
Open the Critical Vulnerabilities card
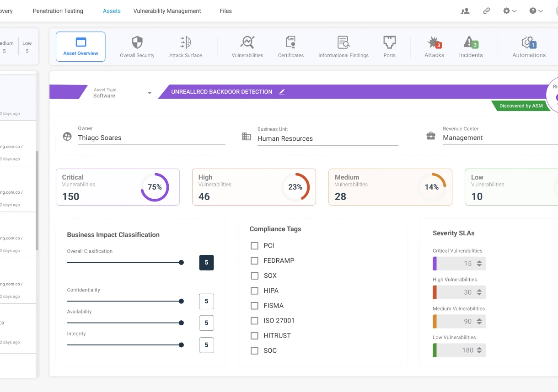pyautogui.click(x=118, y=187)
